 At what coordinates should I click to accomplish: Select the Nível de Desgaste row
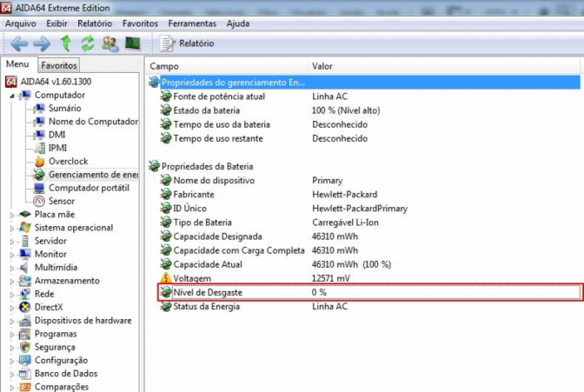click(x=369, y=292)
